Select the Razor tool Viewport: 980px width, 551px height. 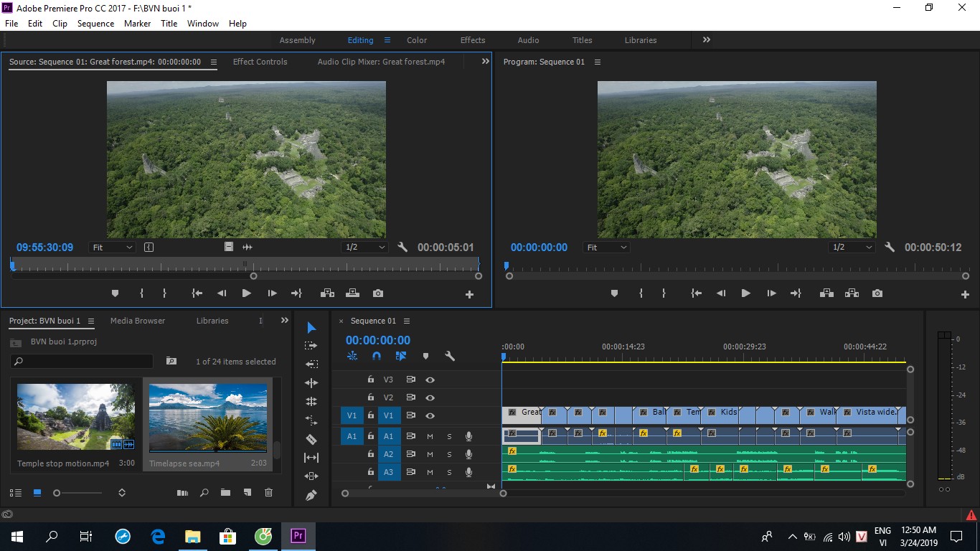pyautogui.click(x=311, y=439)
